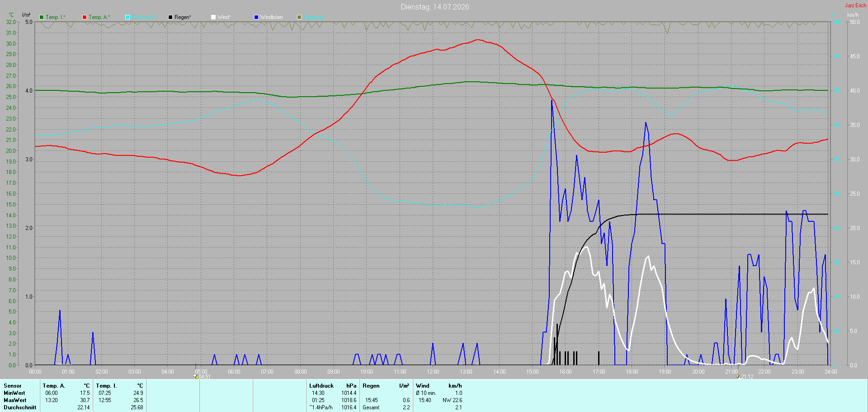Click average pressure value '1016.4'
The width and height of the screenshot is (868, 412).
[349, 407]
